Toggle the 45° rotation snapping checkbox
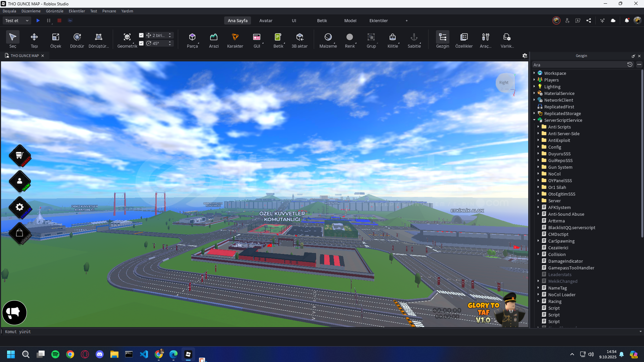The image size is (644, 362). [x=141, y=43]
